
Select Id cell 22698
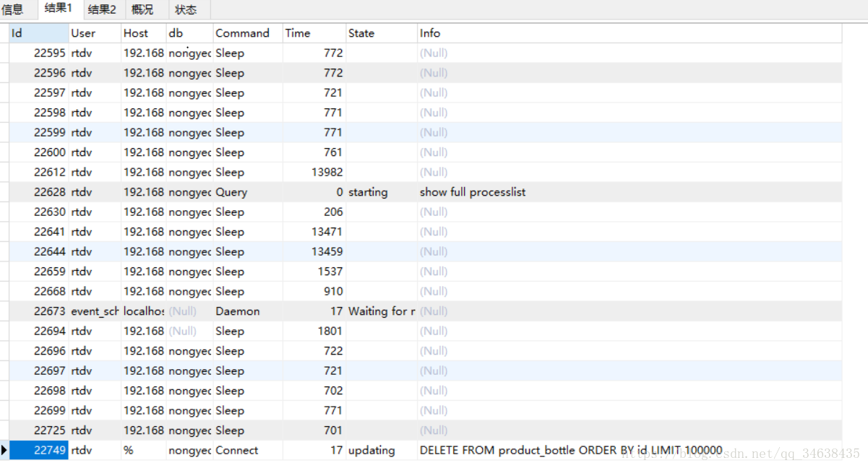pos(39,391)
